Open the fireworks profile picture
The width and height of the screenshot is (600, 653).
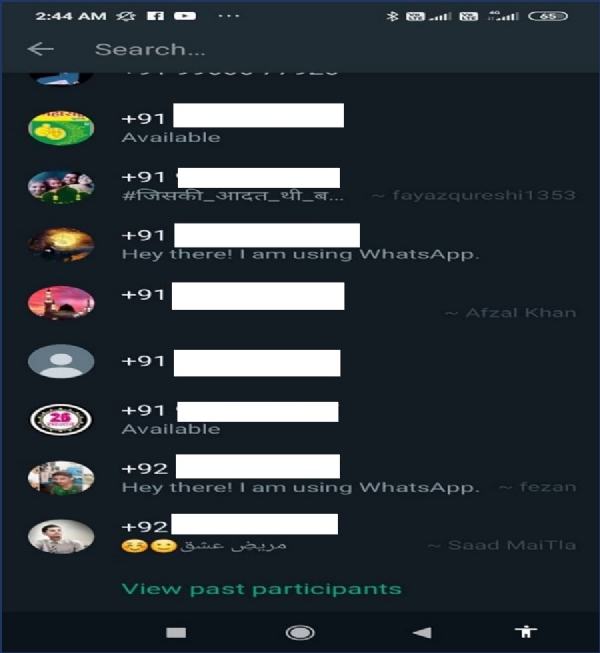click(x=61, y=244)
